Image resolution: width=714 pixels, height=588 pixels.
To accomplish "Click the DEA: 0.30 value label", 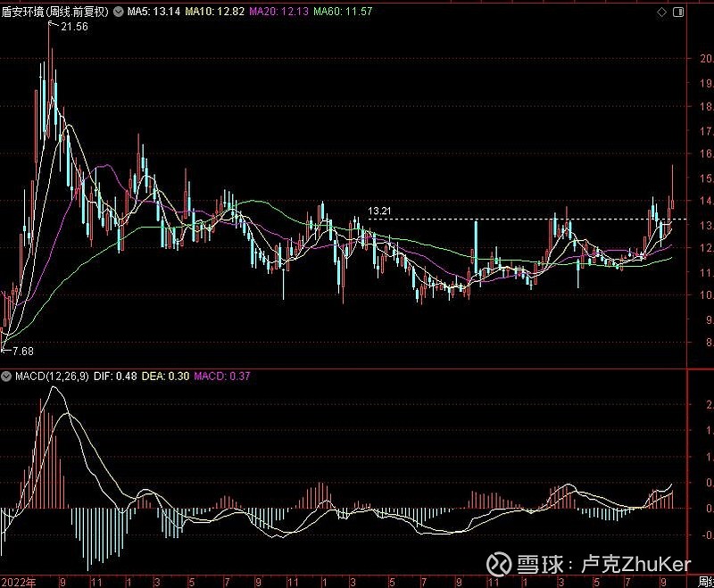I will click(x=165, y=377).
